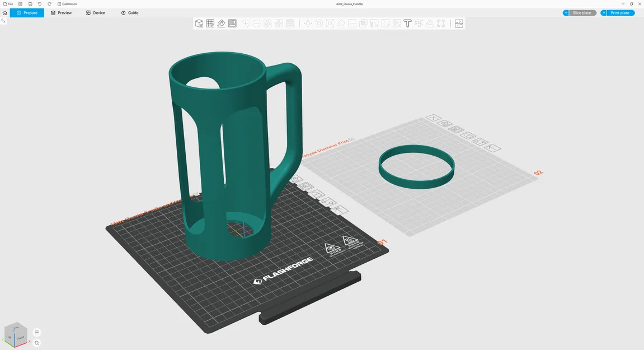The height and width of the screenshot is (350, 644).
Task: Open the File menu
Action: 8,4
